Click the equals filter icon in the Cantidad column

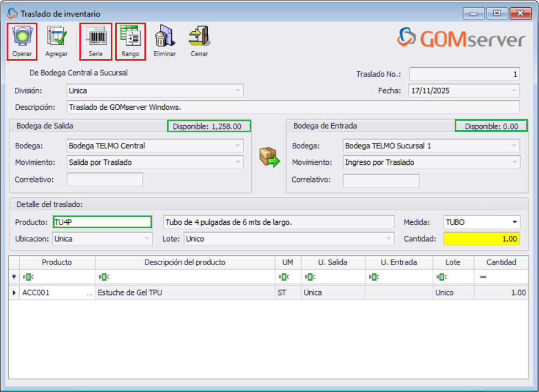pos(483,276)
